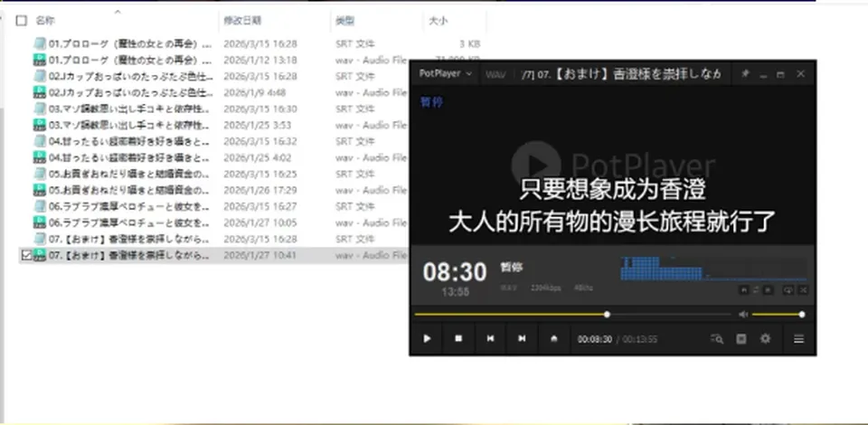This screenshot has height=425, width=868.
Task: Mute audio using the speaker icon
Action: 743,315
